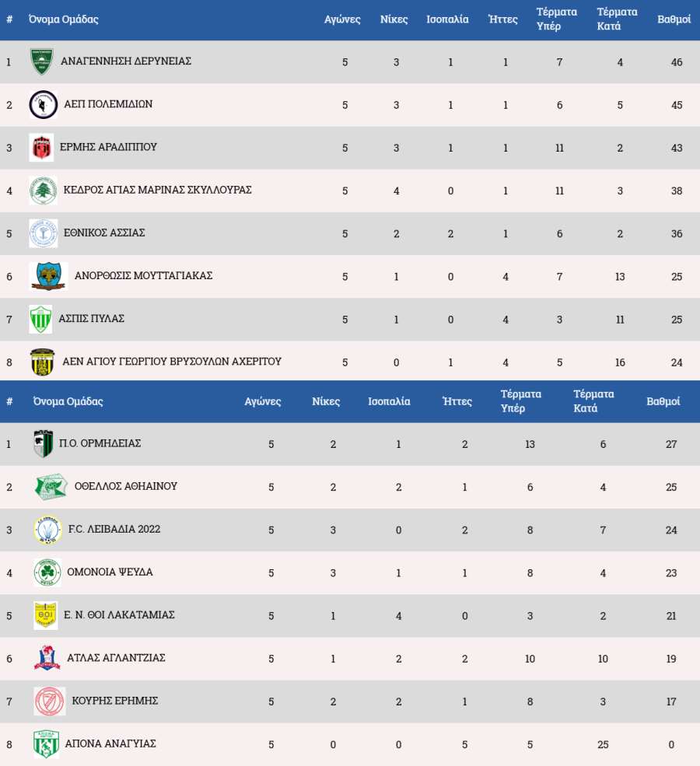Screen dimensions: 700x766
Task: Click the Άτλας Αγλαντζιάς team crest
Action: coord(47,658)
